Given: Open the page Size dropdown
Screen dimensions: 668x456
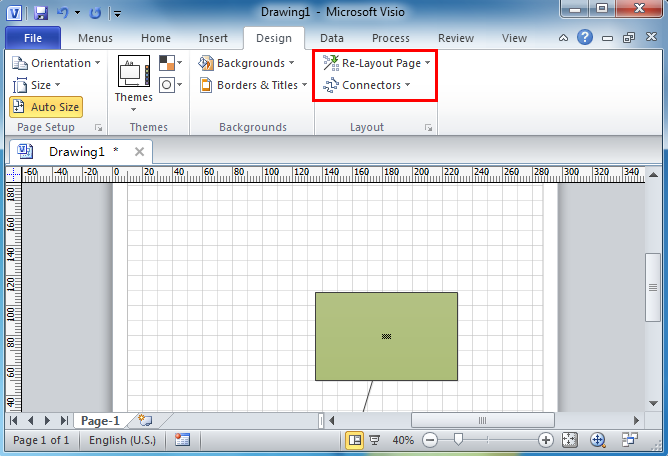Looking at the screenshot, I should click(36, 85).
